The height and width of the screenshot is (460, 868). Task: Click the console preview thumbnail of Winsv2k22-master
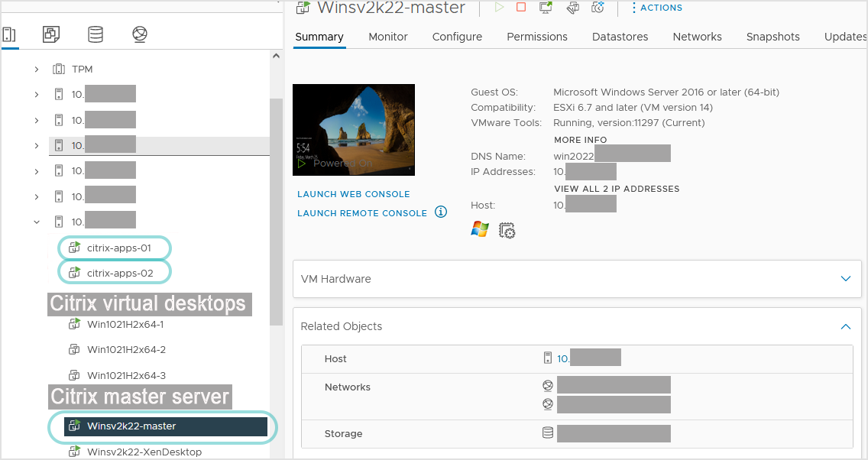click(354, 130)
